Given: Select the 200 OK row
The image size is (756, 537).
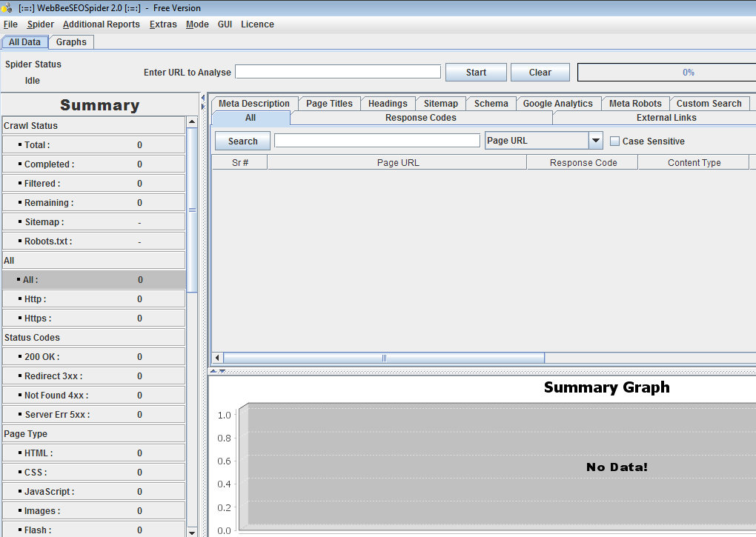Looking at the screenshot, I should point(94,357).
